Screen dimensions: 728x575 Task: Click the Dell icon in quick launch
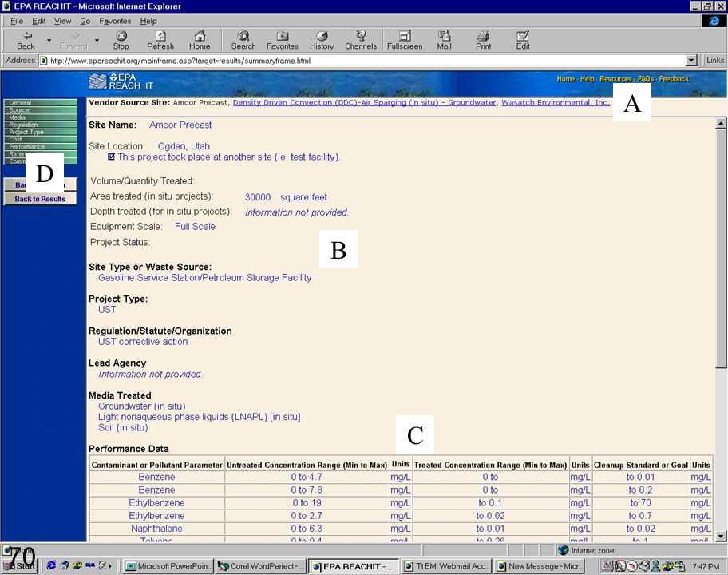pyautogui.click(x=90, y=565)
